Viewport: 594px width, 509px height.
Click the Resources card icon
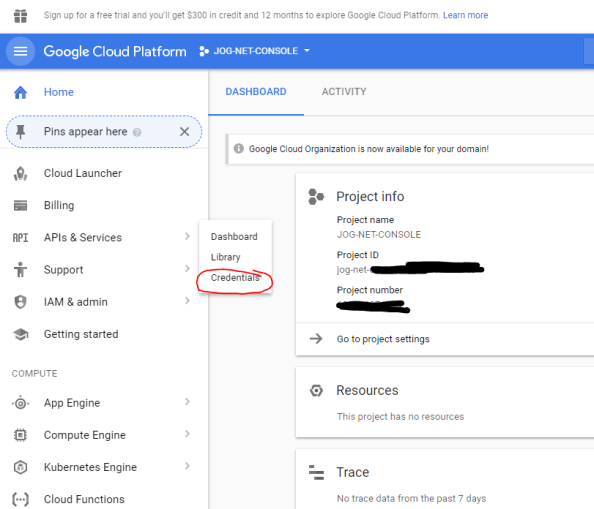tap(316, 390)
